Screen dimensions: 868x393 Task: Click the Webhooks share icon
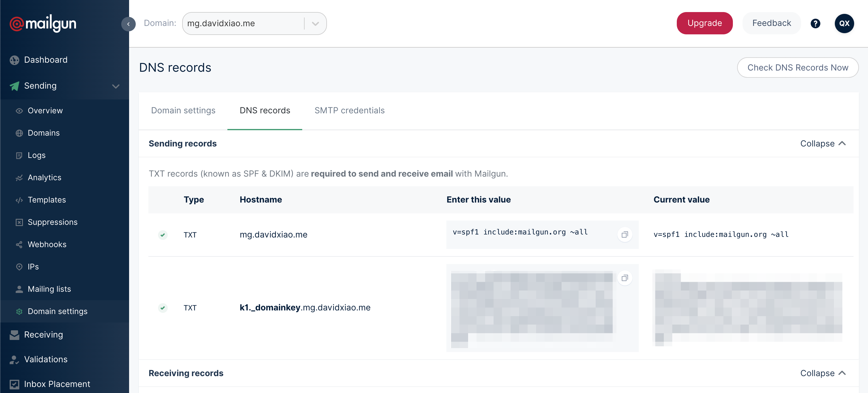(19, 244)
